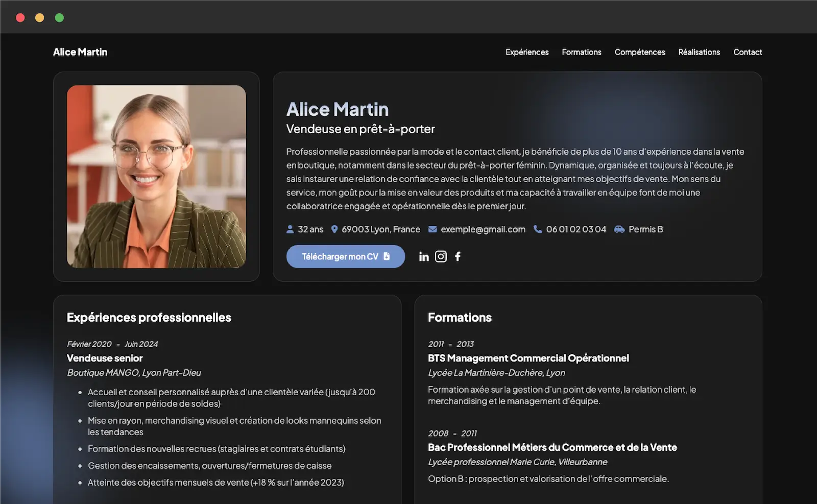Open the Formations nav link
The height and width of the screenshot is (504, 817).
[x=582, y=52]
